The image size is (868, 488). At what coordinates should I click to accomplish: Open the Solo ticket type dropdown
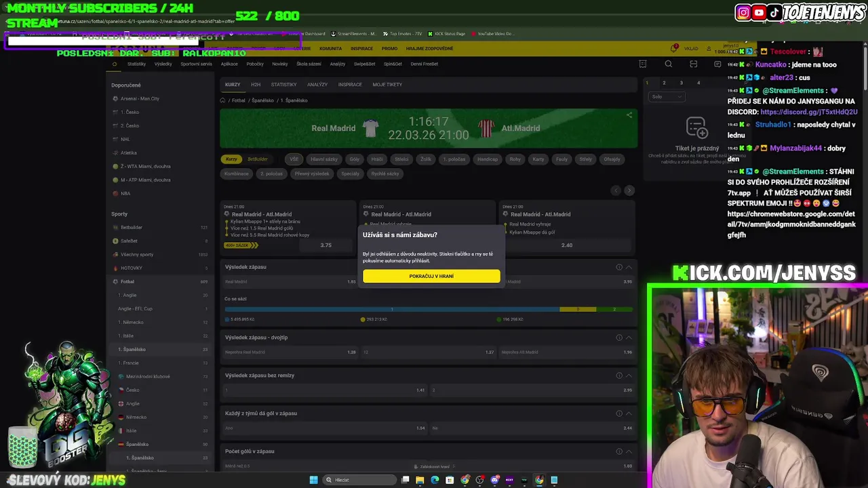point(667,97)
